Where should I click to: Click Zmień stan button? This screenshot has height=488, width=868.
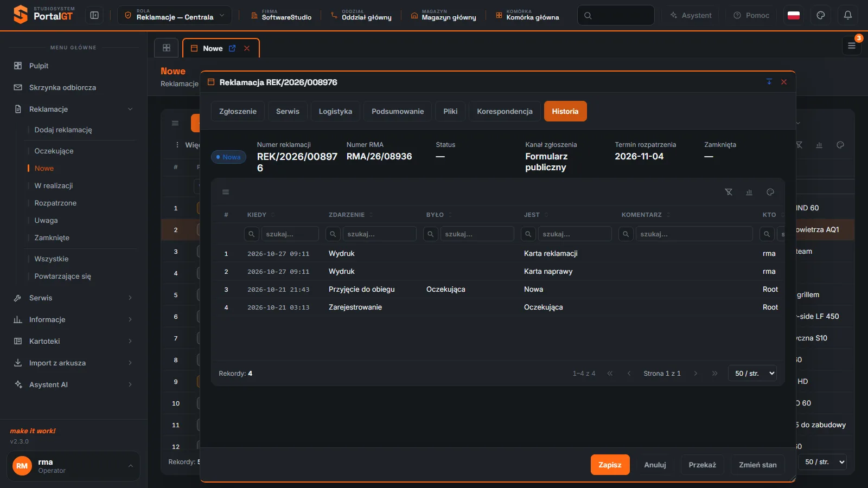(757, 465)
